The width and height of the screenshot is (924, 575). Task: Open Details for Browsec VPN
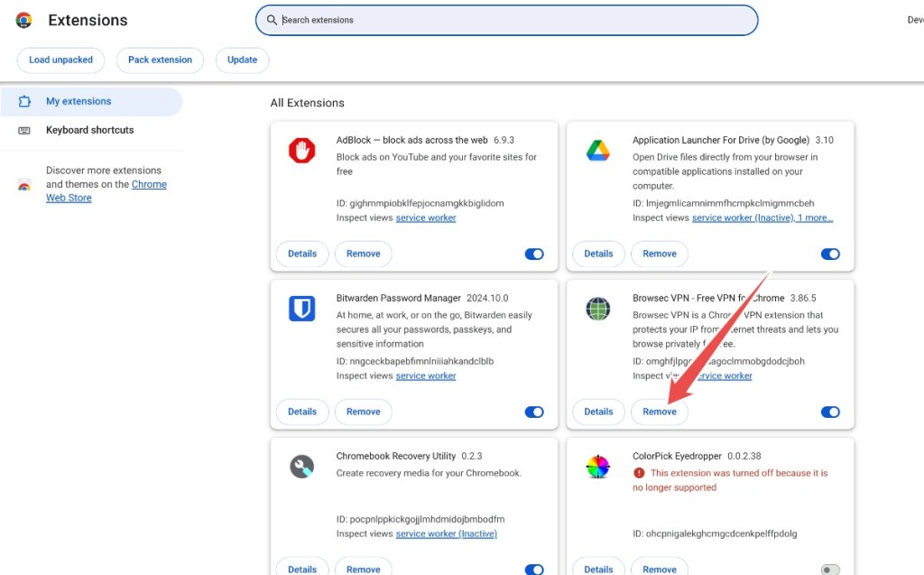tap(599, 413)
